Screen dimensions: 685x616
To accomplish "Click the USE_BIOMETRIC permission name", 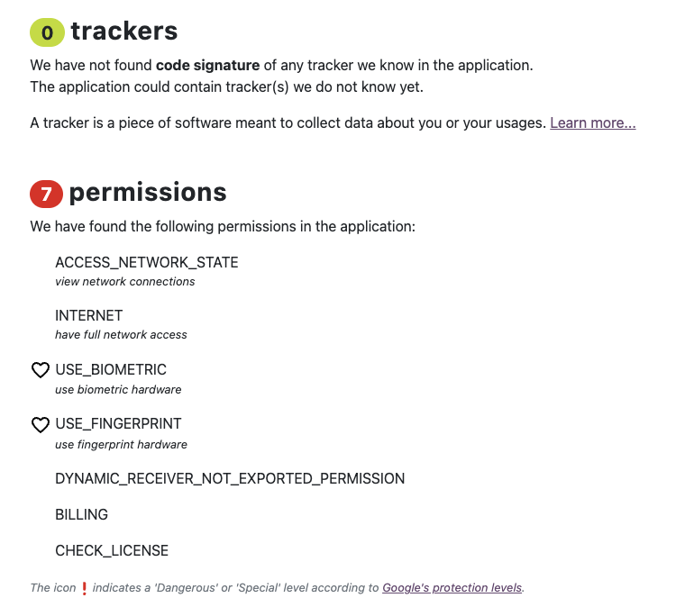I will click(x=111, y=370).
